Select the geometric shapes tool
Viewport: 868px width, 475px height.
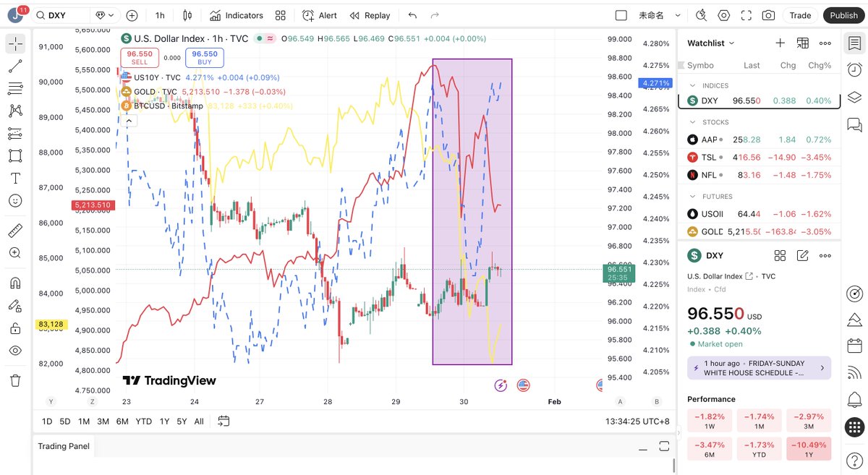tap(15, 156)
